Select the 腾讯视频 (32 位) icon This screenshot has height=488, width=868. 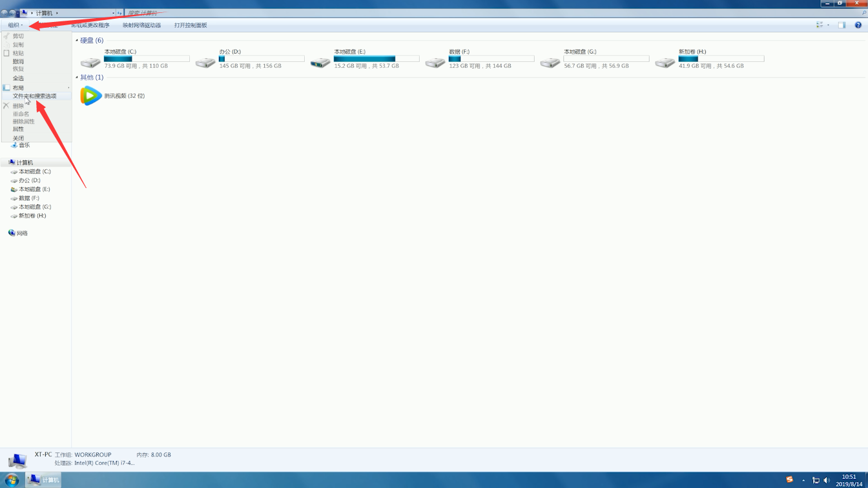91,96
